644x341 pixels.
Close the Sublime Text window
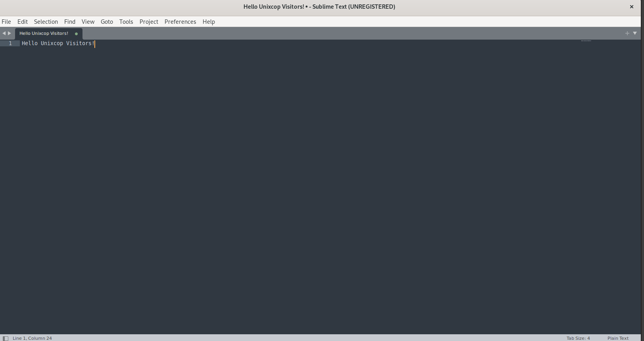(632, 7)
